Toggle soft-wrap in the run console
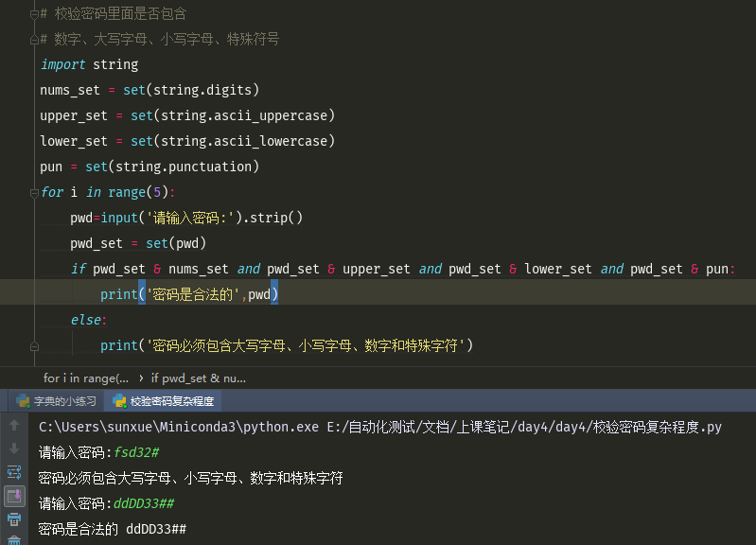This screenshot has height=545, width=756. (x=14, y=472)
